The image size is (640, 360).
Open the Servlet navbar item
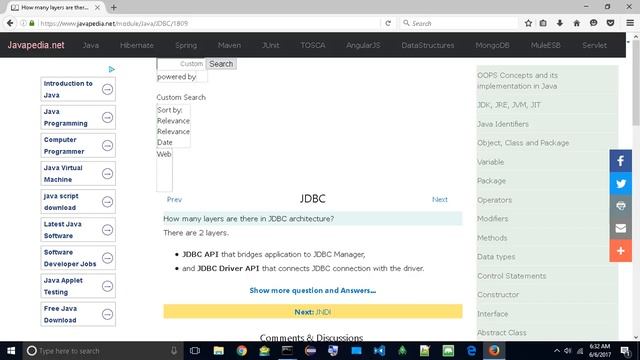[594, 45]
